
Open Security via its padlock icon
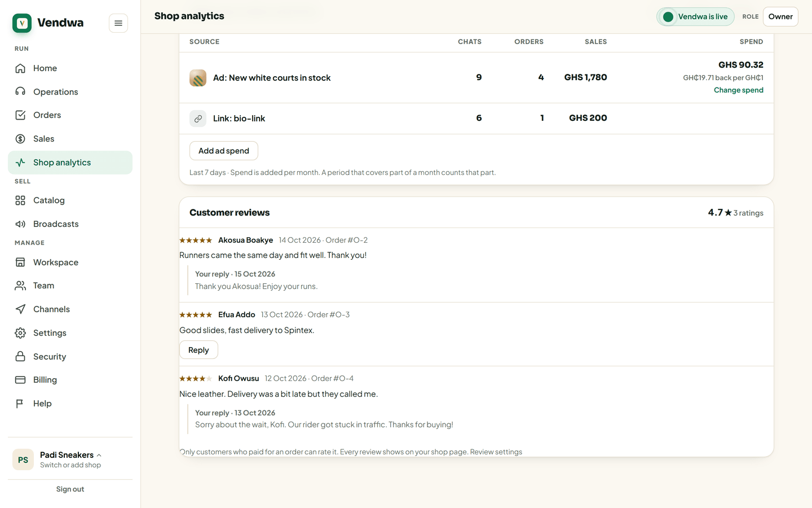pyautogui.click(x=20, y=357)
